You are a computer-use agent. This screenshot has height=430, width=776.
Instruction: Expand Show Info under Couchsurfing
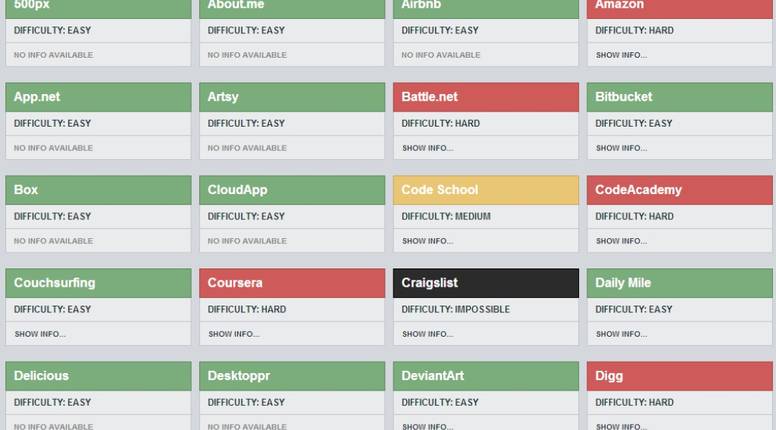(x=40, y=334)
